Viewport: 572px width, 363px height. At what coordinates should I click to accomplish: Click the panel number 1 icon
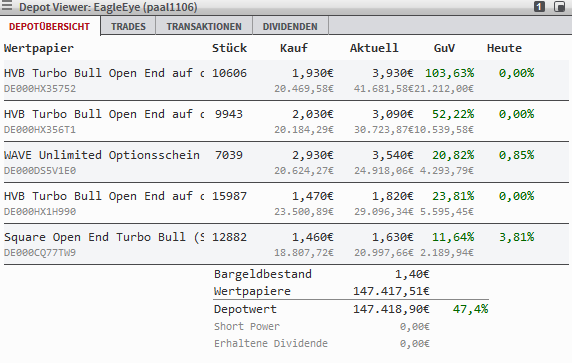point(539,7)
